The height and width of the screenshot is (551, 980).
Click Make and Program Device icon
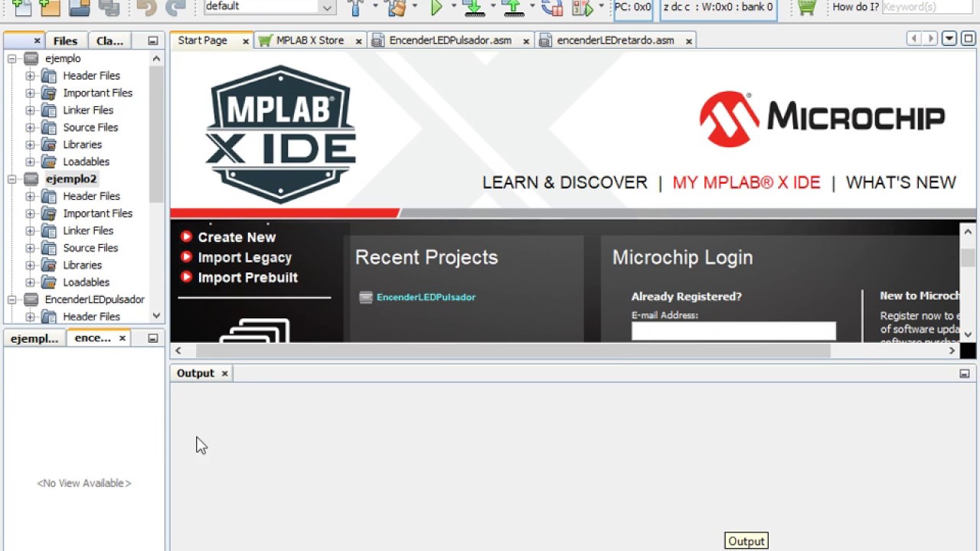(475, 8)
